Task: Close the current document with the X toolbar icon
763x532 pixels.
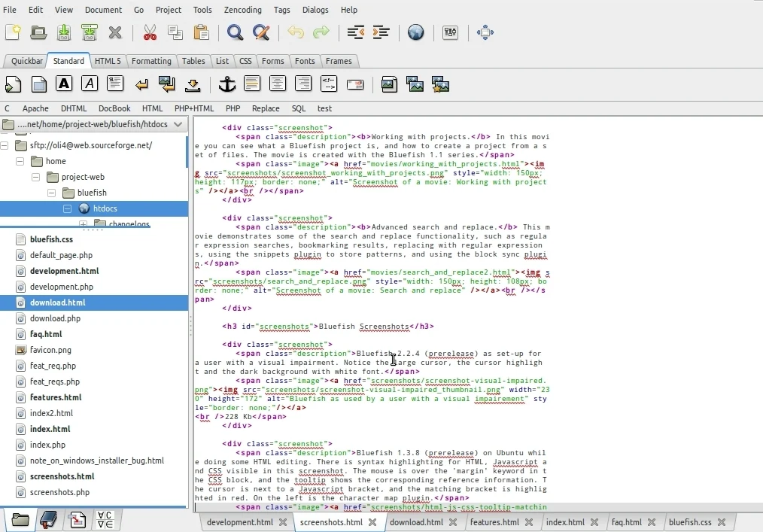Action: (x=115, y=32)
